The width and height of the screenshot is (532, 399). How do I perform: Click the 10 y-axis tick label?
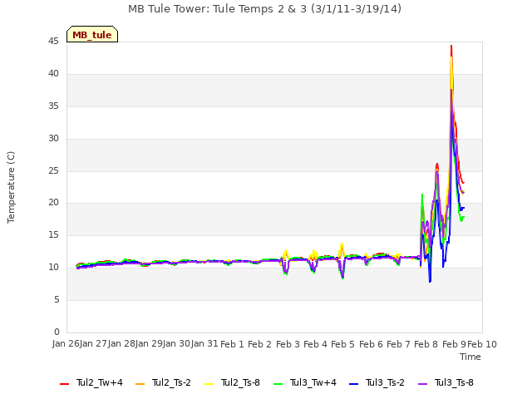coord(53,268)
